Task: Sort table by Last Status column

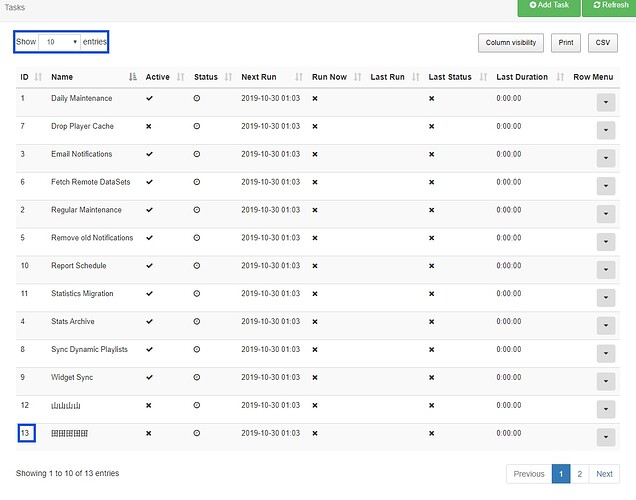Action: click(x=458, y=77)
